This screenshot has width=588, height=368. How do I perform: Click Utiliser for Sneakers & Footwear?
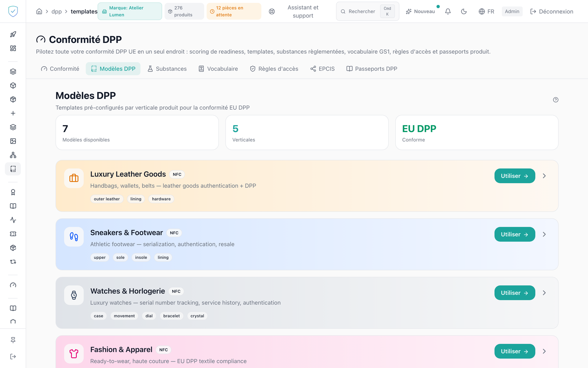click(x=514, y=234)
